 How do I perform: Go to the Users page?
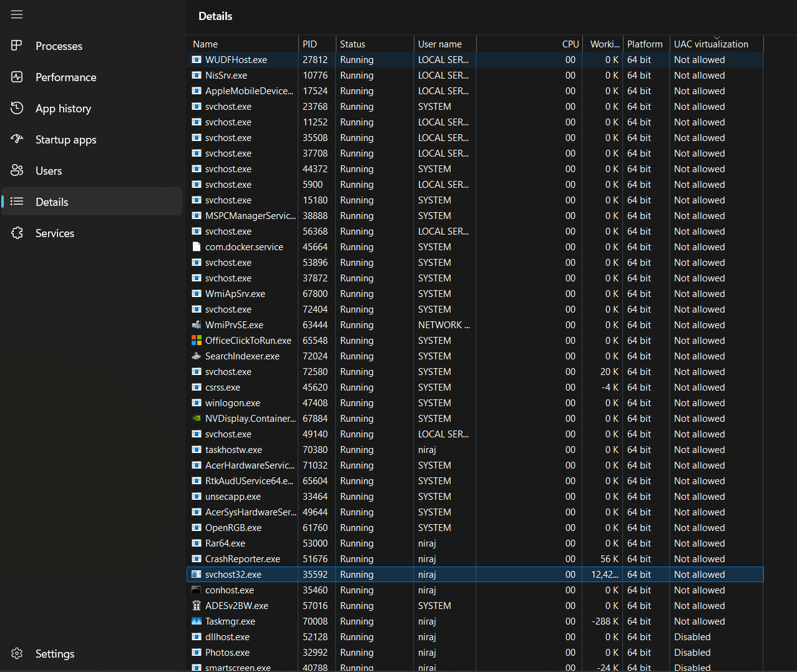click(92, 170)
